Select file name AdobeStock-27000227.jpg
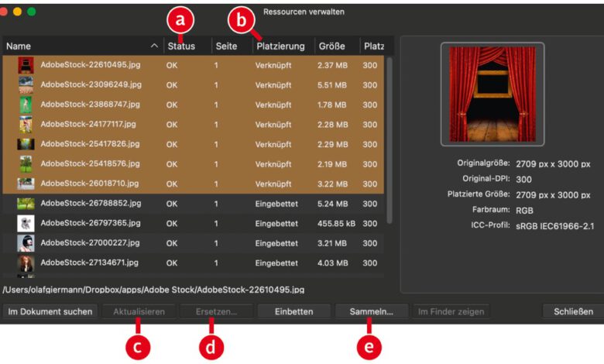Screen dimensions: 604x364 click(x=90, y=242)
